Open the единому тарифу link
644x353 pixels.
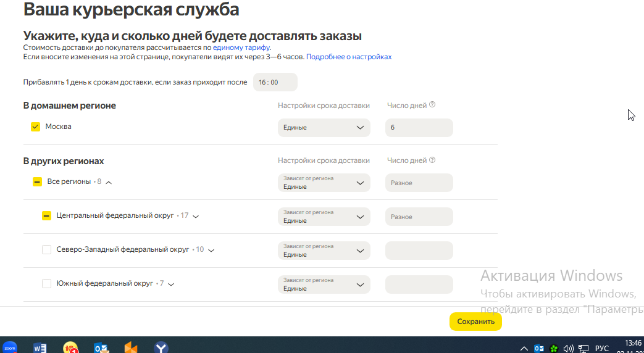[241, 48]
